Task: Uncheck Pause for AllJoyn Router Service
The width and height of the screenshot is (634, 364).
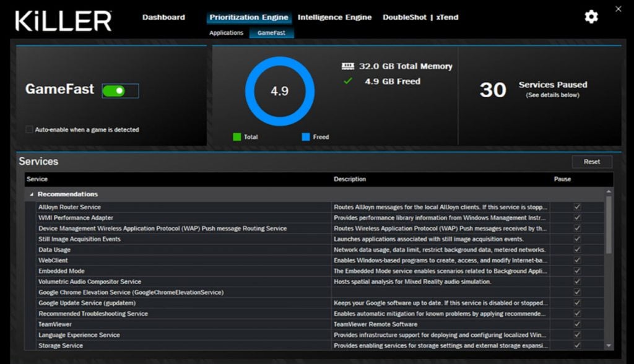Action: [577, 207]
